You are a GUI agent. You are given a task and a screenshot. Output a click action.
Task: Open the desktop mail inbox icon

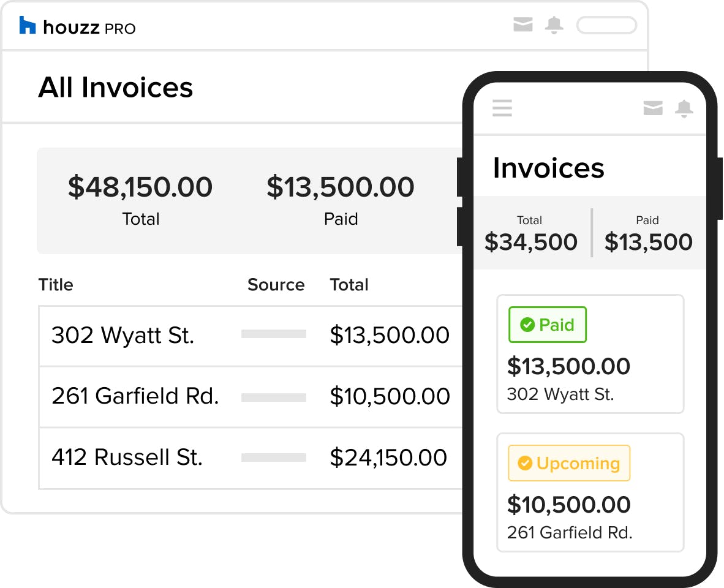(522, 25)
